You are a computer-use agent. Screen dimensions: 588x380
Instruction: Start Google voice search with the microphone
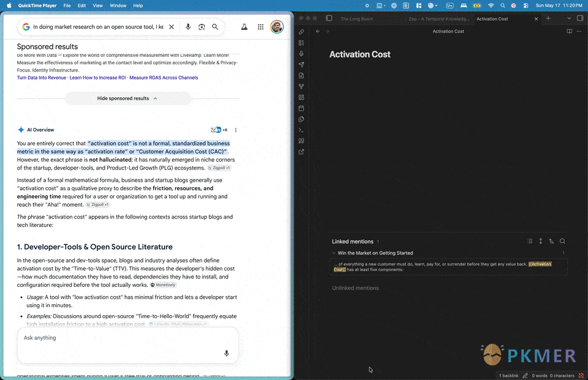coord(188,26)
